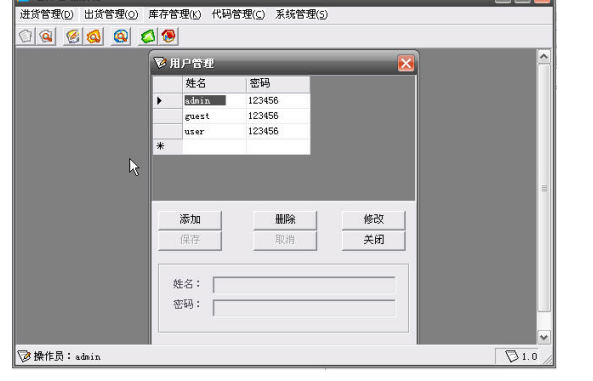Click the 1.0 version text in status bar
The image size is (593, 381).
pos(529,356)
